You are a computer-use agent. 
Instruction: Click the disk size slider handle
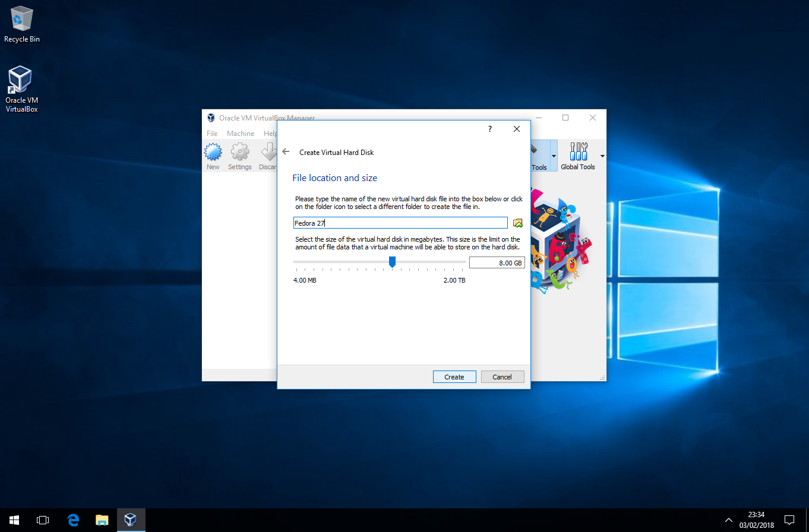coord(392,262)
